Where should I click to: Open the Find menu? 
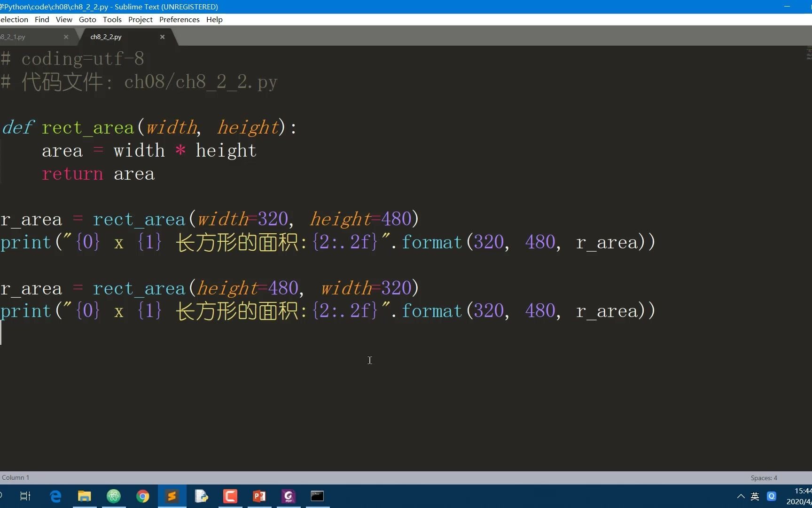click(42, 19)
